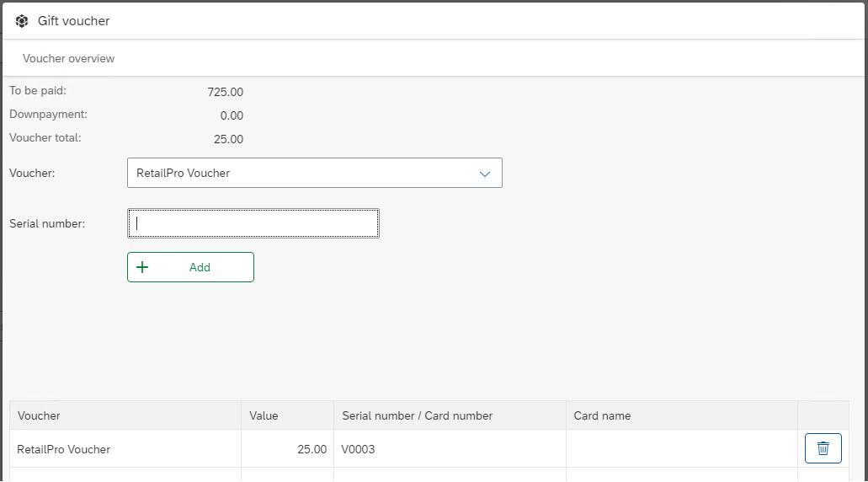The height and width of the screenshot is (482, 868).
Task: Select the V0003 serial number cell
Action: click(x=358, y=449)
